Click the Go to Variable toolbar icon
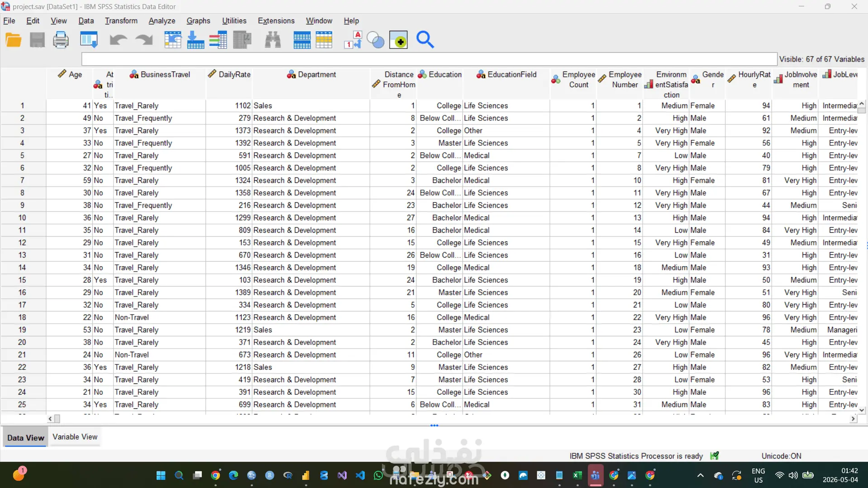868x488 pixels. [196, 40]
